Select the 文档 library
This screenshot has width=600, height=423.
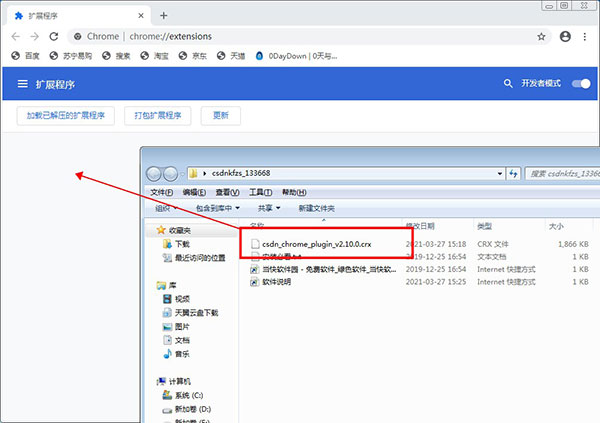click(x=176, y=340)
